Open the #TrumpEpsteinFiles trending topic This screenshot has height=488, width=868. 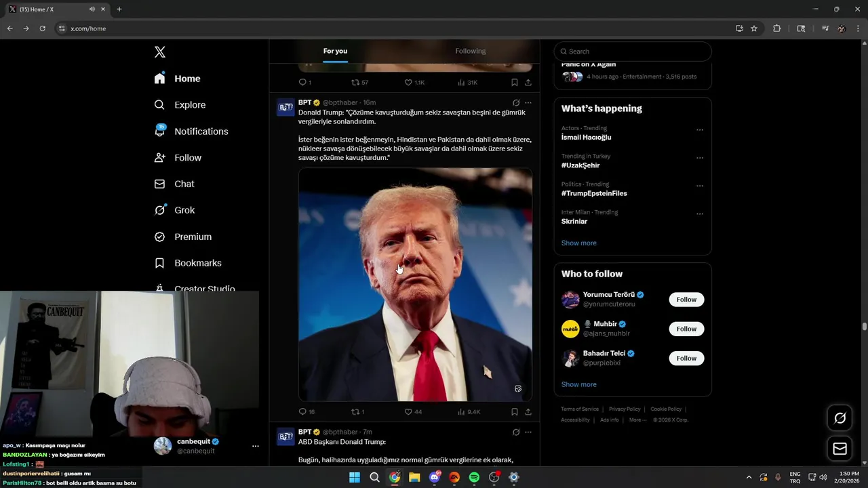594,193
